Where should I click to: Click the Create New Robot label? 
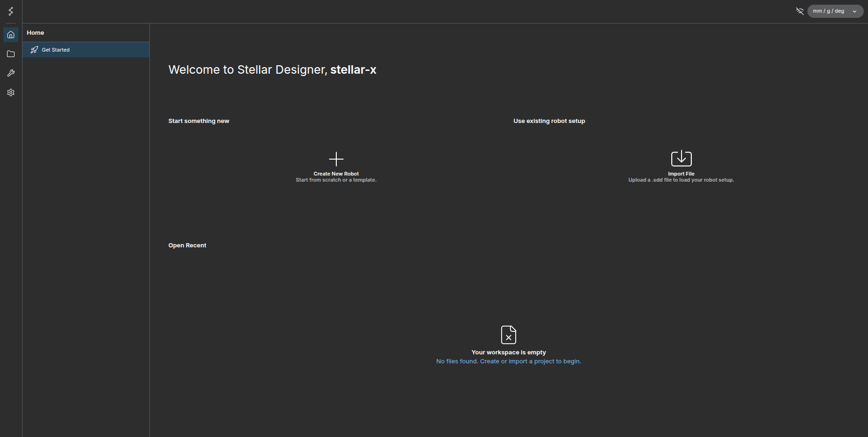(x=336, y=174)
